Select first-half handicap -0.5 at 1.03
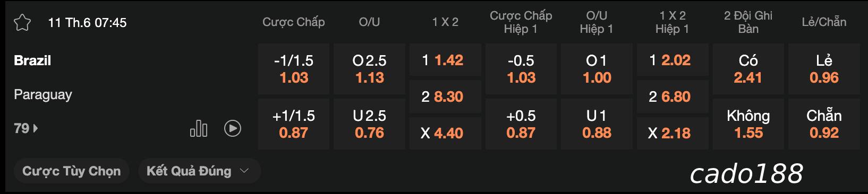 pos(521,69)
